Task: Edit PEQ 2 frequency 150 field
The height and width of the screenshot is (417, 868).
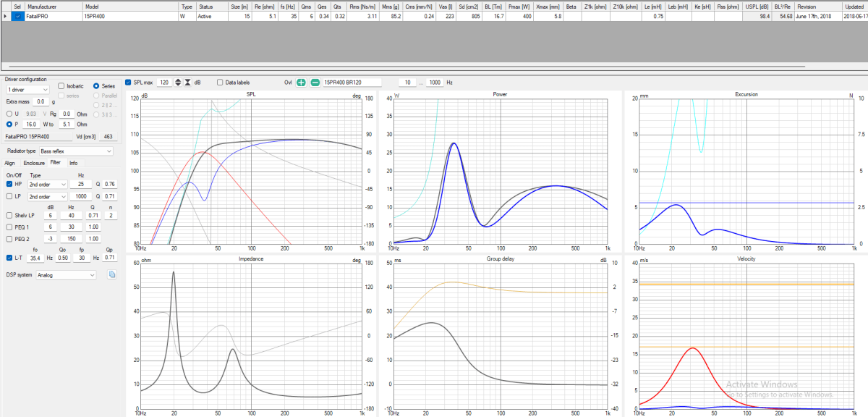Action: pyautogui.click(x=72, y=238)
